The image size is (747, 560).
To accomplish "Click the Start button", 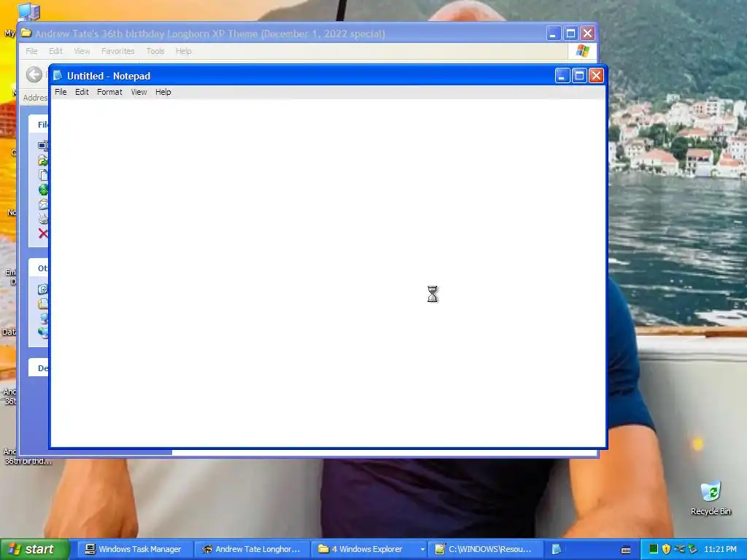I will [x=34, y=549].
